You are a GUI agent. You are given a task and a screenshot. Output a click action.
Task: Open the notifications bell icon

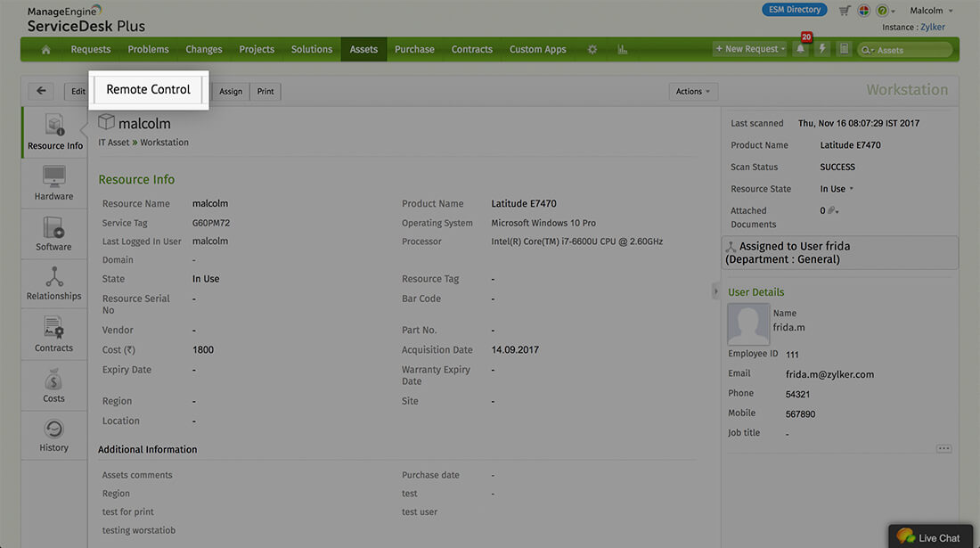click(800, 49)
